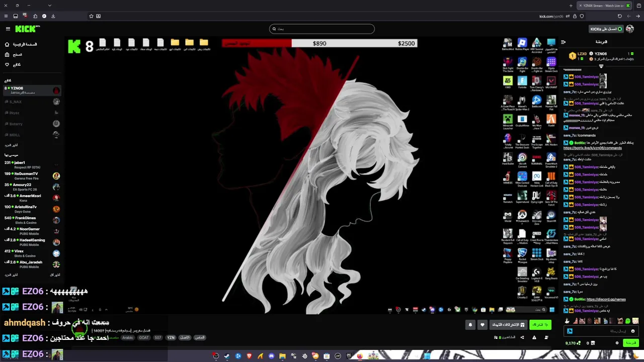Open recommended channel NoorGamer
Screen dimensions: 644x362
(32, 231)
